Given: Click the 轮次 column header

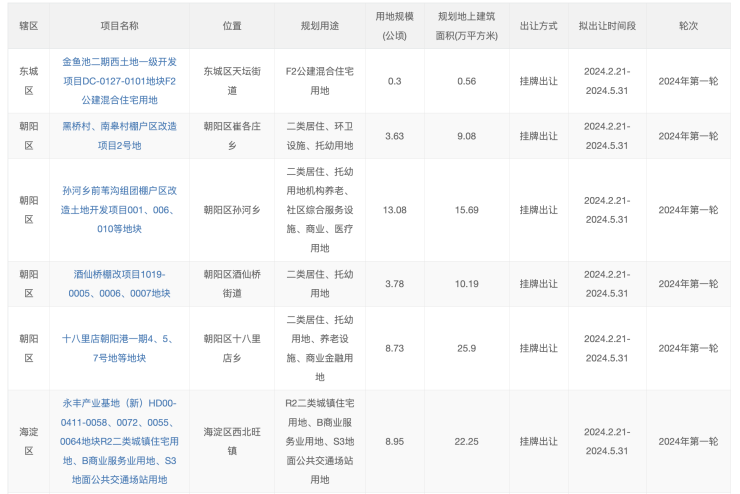Looking at the screenshot, I should coord(688,25).
